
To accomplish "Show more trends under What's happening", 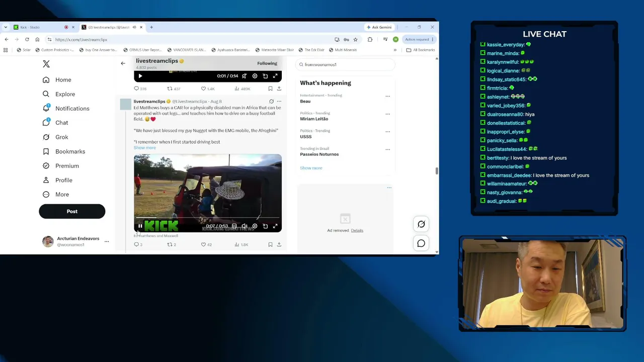I will (311, 168).
